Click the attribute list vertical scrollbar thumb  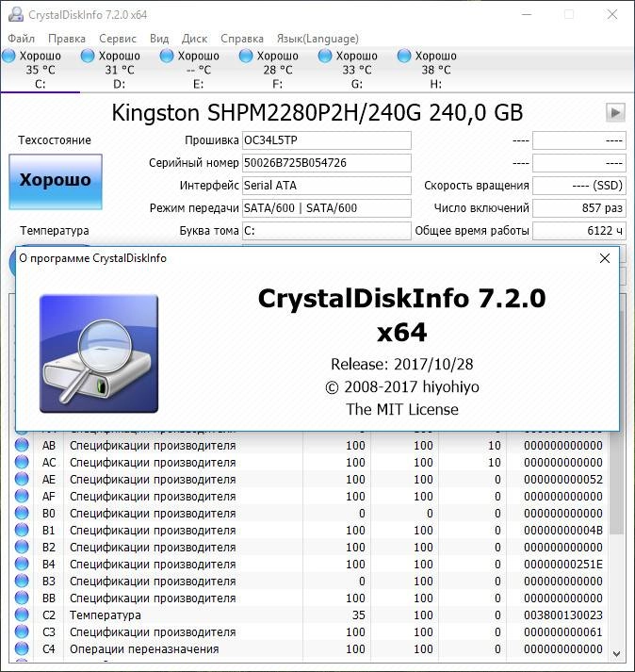[616, 484]
